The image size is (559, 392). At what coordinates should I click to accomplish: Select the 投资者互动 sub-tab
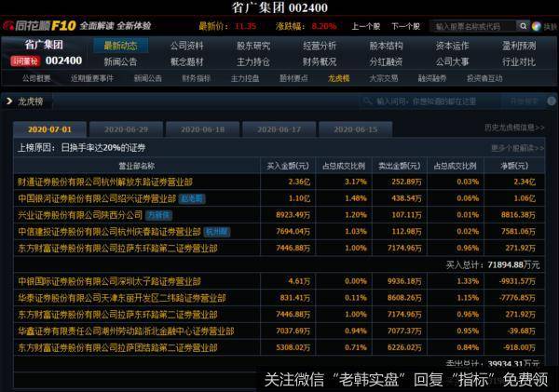click(484, 78)
